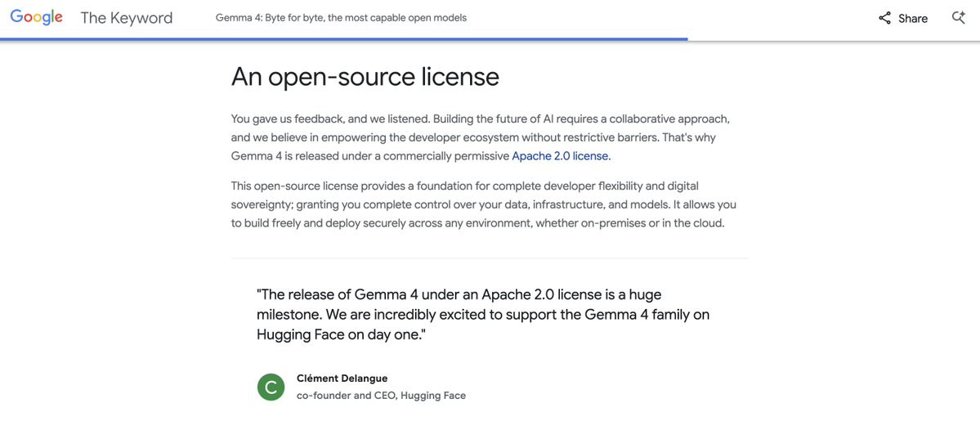Click the green C avatar circle
Image resolution: width=980 pixels, height=421 pixels.
(x=271, y=387)
